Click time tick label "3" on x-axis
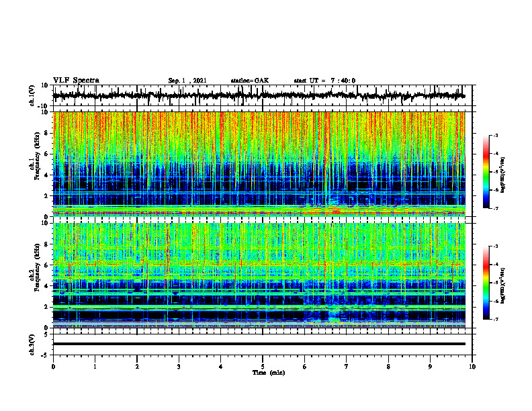 point(179,367)
